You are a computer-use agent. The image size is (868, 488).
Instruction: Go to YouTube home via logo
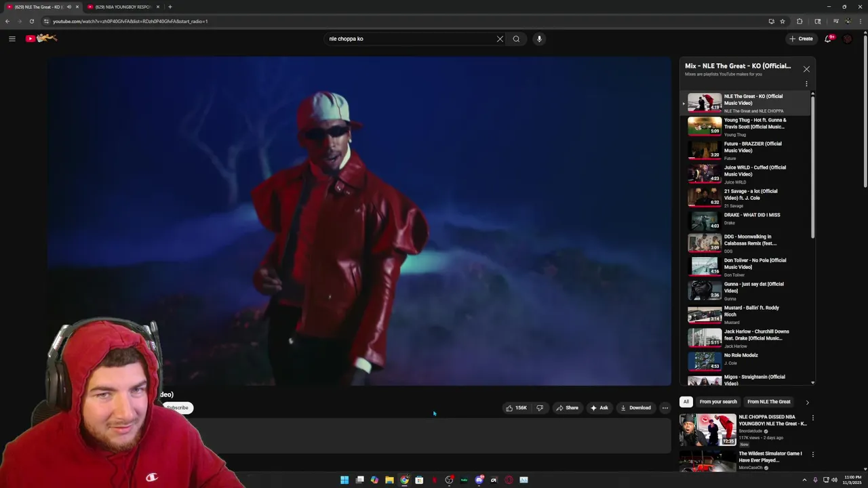point(41,39)
